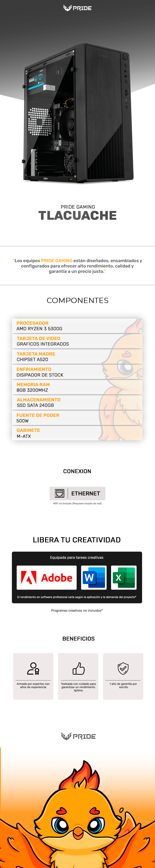Click the Ethernet port icon

tap(59, 493)
